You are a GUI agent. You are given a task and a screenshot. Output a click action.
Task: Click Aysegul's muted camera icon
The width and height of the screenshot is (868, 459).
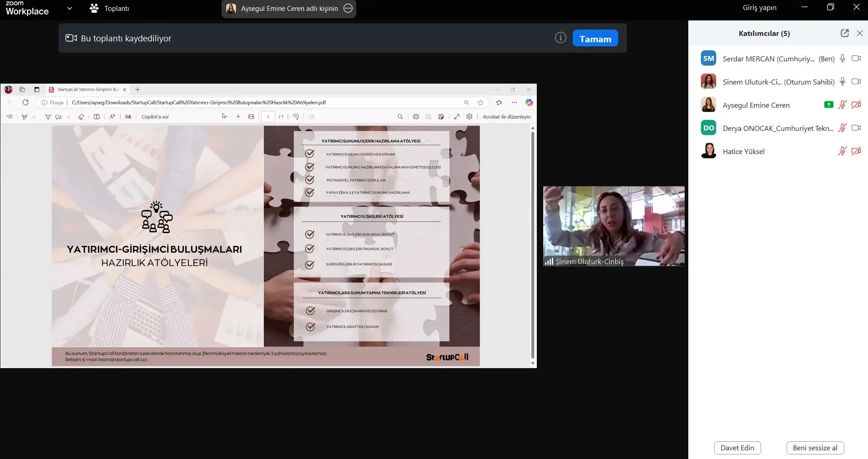[856, 105]
